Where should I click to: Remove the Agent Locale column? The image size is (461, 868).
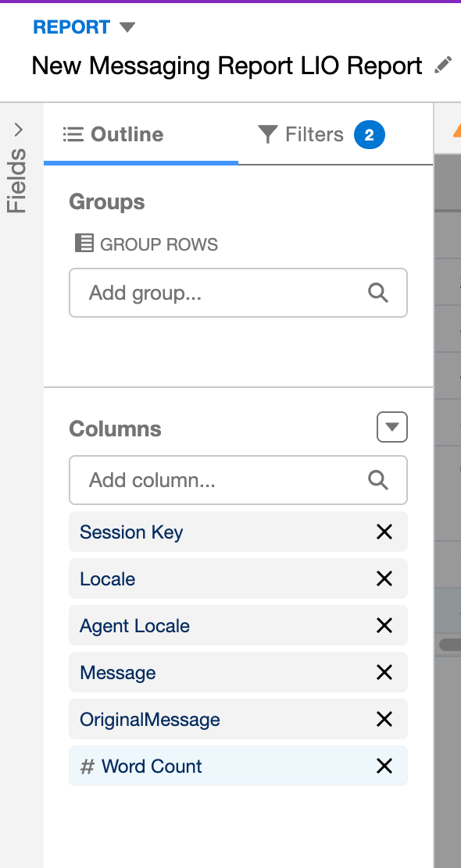[384, 625]
